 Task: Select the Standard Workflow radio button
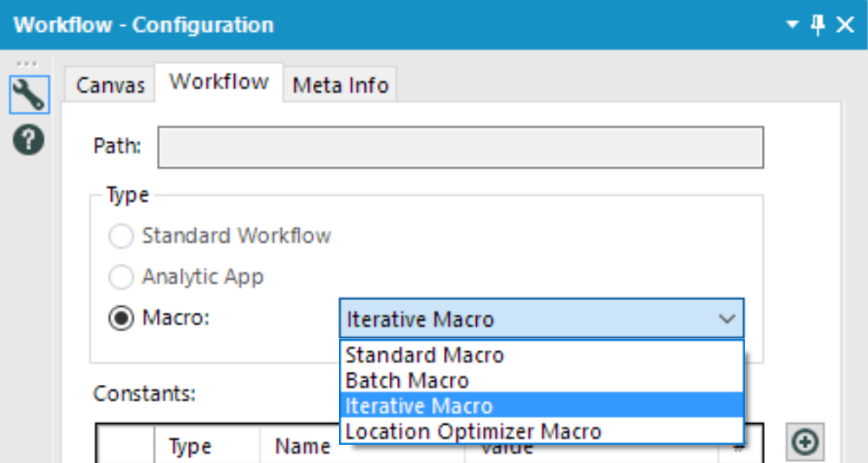click(121, 236)
